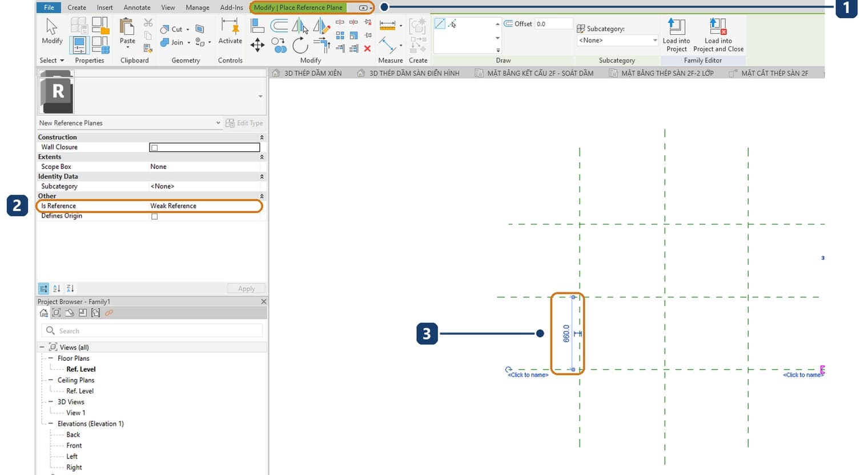The height and width of the screenshot is (475, 868).
Task: Click the Is Reference value Weak Reference
Action: pyautogui.click(x=173, y=206)
